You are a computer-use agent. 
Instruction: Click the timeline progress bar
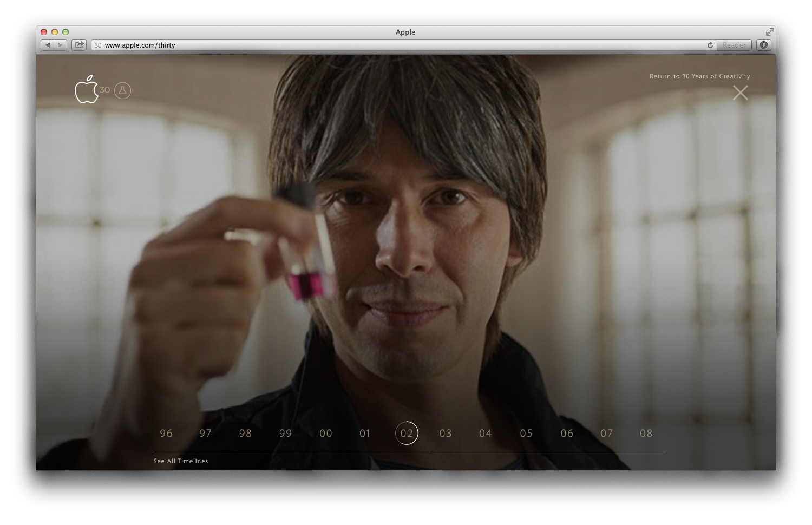point(409,452)
